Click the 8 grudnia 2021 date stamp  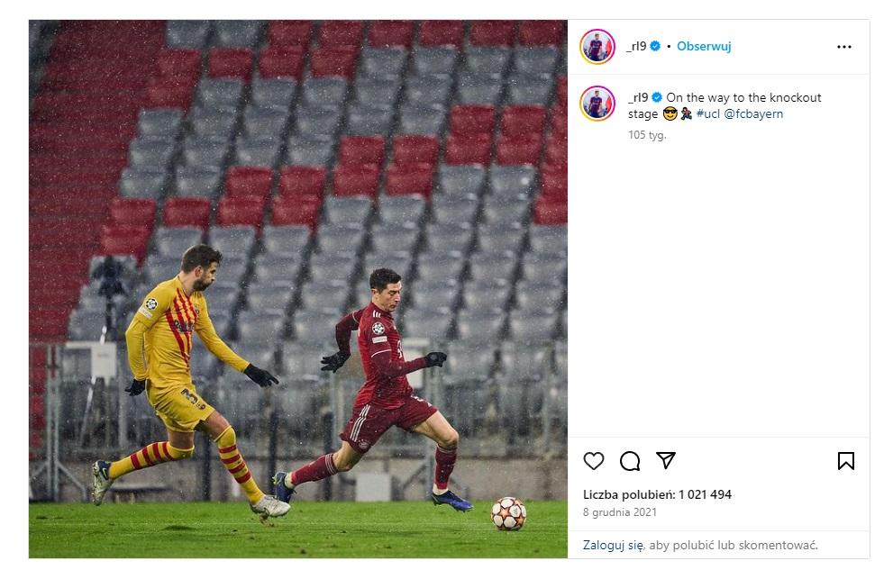(620, 512)
